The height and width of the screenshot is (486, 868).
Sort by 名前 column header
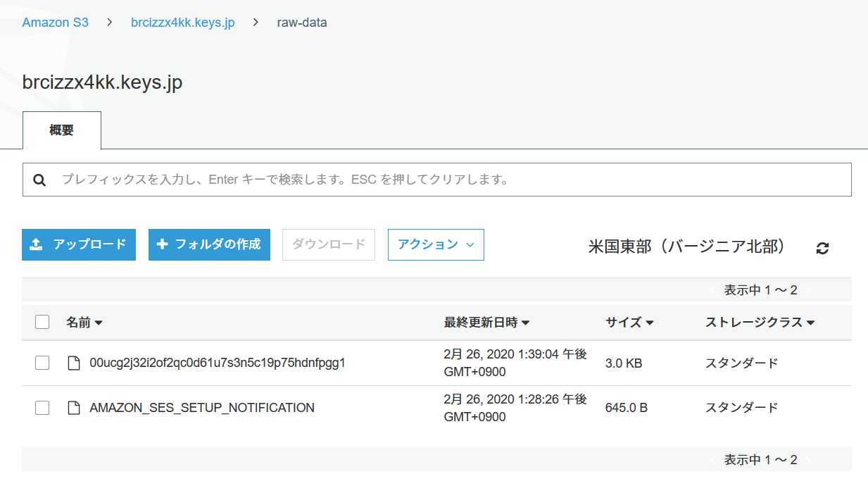tap(84, 322)
